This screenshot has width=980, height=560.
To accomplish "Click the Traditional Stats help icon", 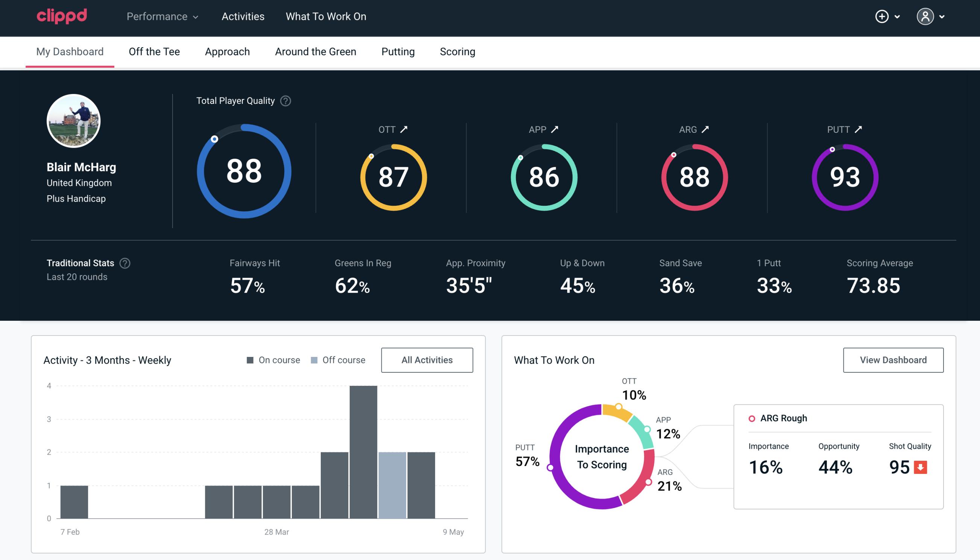I will (124, 263).
